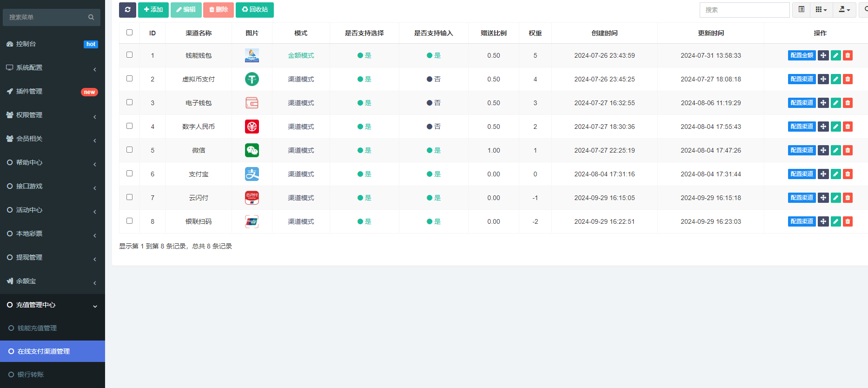The width and height of the screenshot is (868, 388).
Task: Click the red delete icon for 钱能钱包 row
Action: coord(848,55)
